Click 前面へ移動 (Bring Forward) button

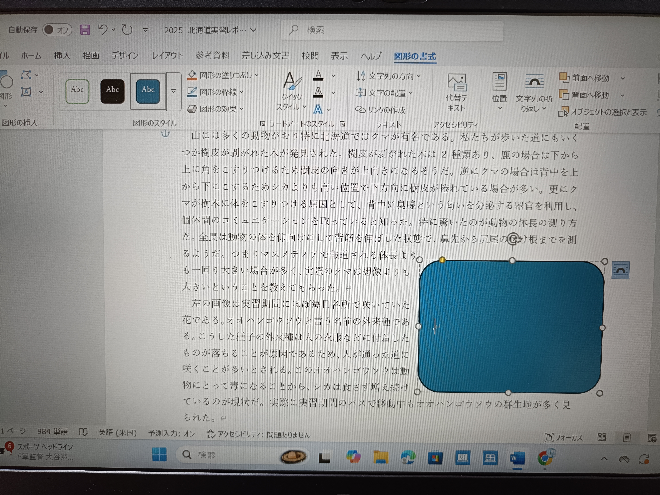[584, 78]
